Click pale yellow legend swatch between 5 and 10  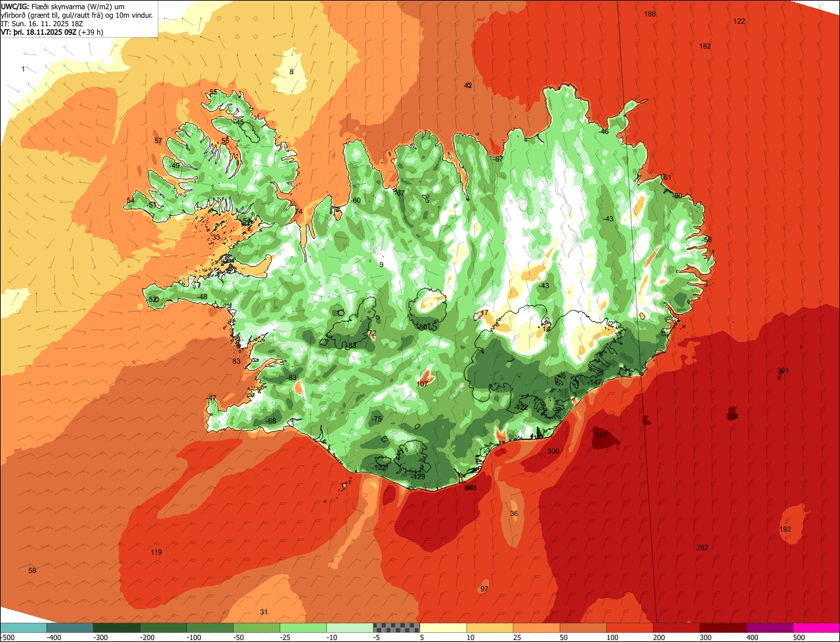[443, 628]
